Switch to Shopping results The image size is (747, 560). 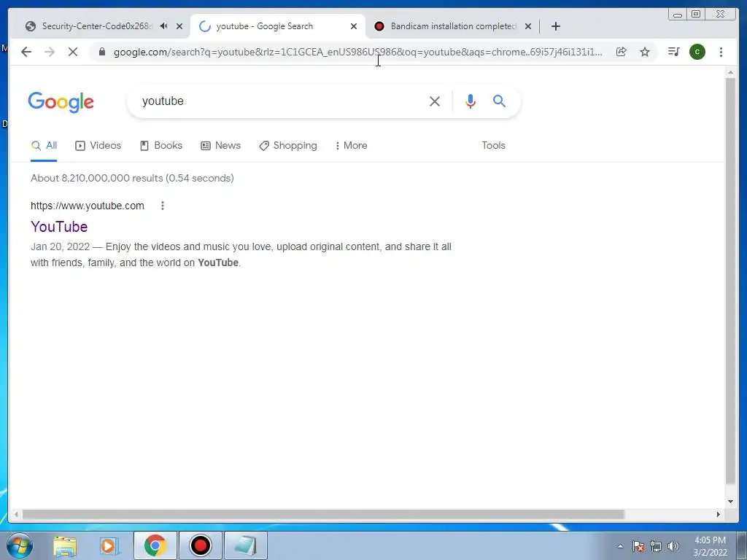[287, 146]
